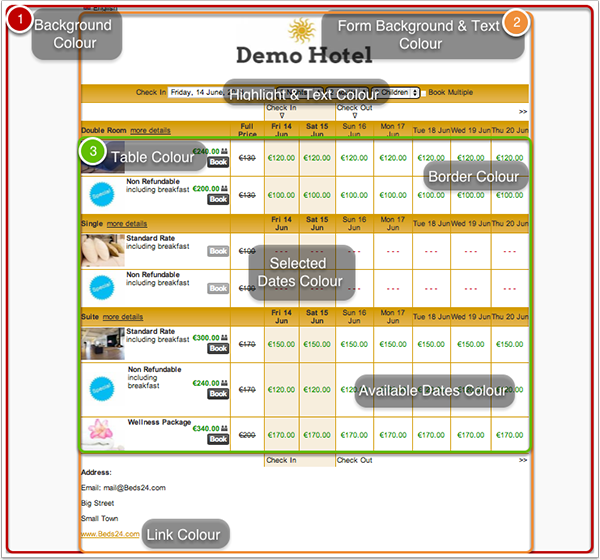This screenshot has width=600, height=560.
Task: Click Wednesday €170.00 in Wellness Package row
Action: tap(471, 435)
